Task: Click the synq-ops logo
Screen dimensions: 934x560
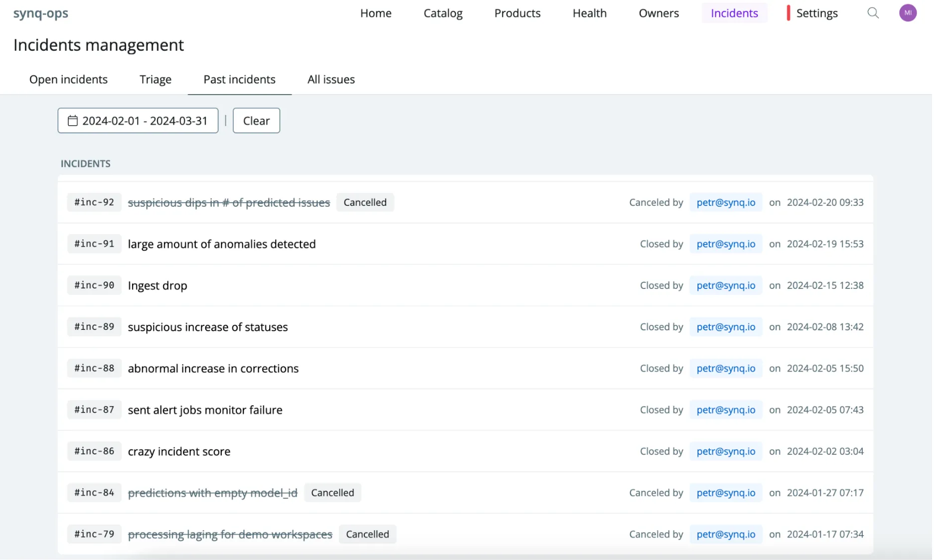Action: 41,13
